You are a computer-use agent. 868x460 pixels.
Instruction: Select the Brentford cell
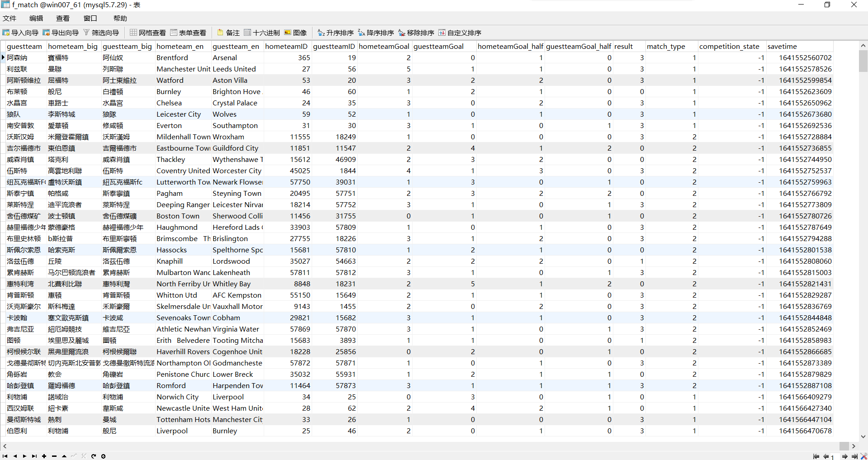pyautogui.click(x=183, y=57)
